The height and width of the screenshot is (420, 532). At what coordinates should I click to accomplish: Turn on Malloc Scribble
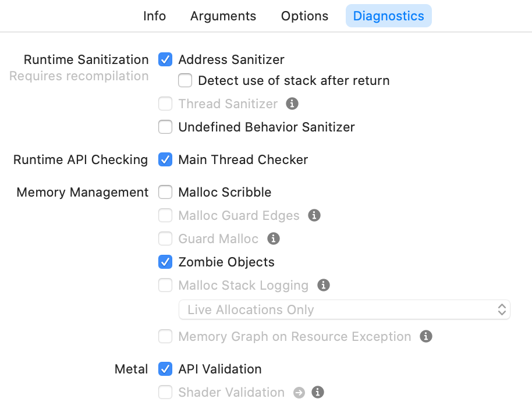[x=166, y=192]
